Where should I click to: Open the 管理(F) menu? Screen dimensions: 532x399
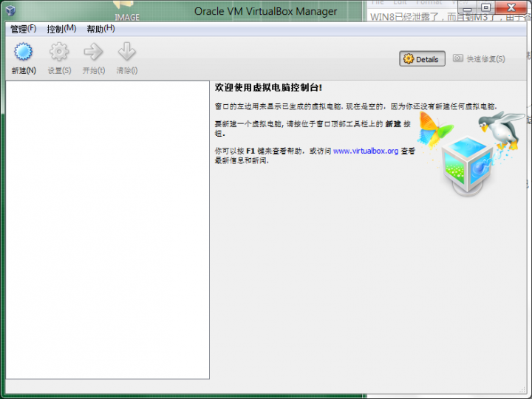24,29
